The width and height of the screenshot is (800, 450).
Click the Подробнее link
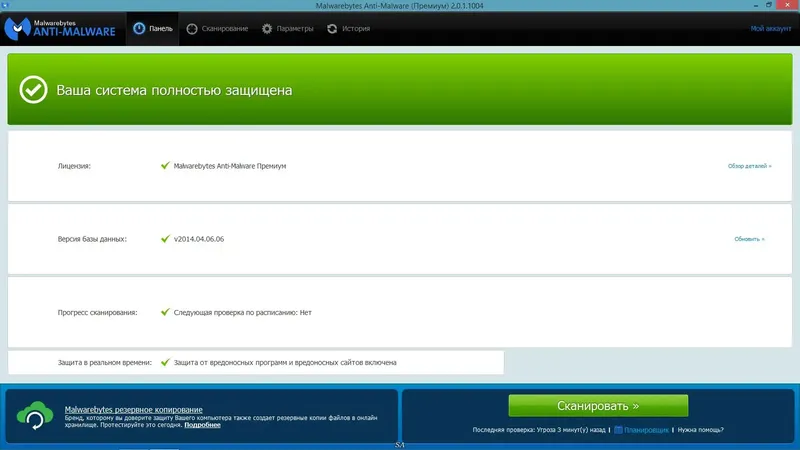point(203,424)
